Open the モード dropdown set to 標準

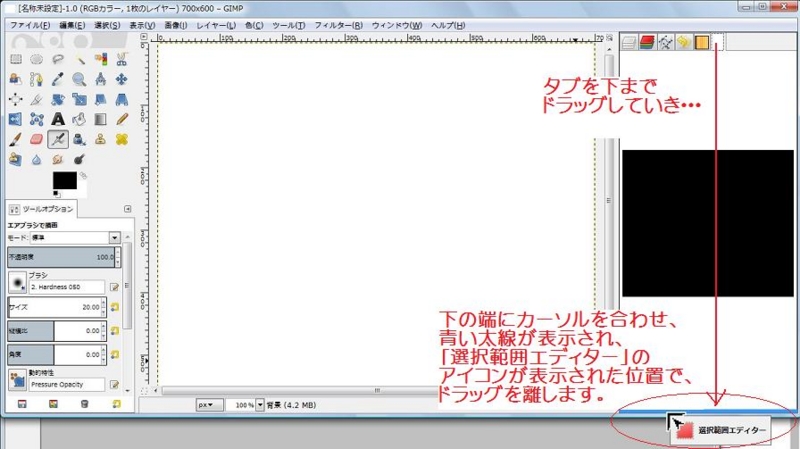(x=76, y=238)
